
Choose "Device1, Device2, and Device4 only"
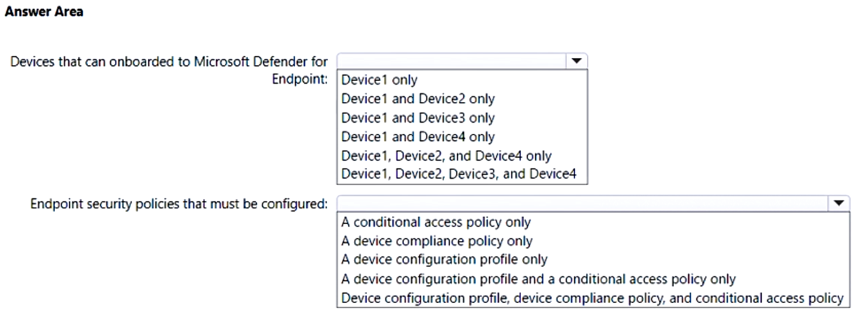pos(446,156)
